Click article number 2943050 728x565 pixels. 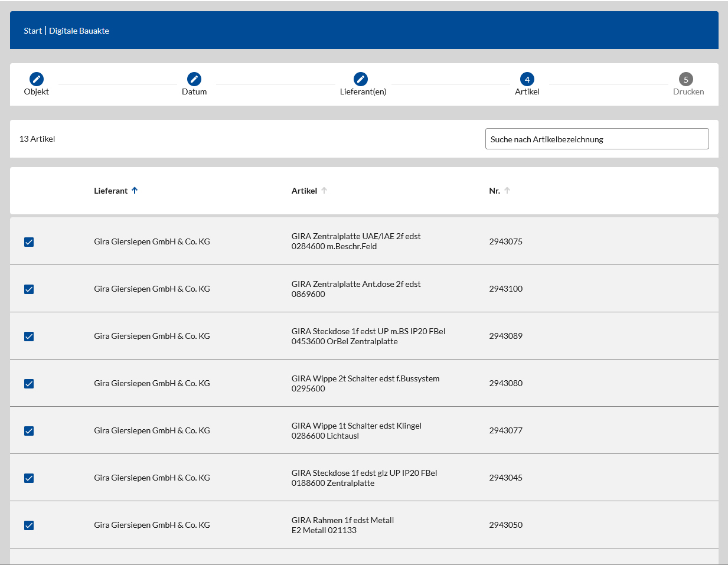click(506, 525)
